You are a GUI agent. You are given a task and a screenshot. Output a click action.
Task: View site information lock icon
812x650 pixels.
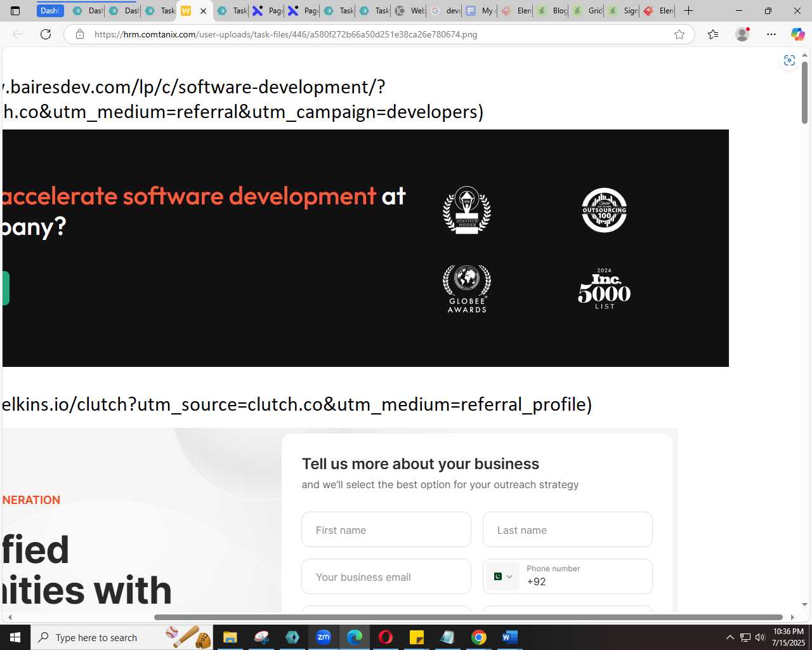[80, 34]
